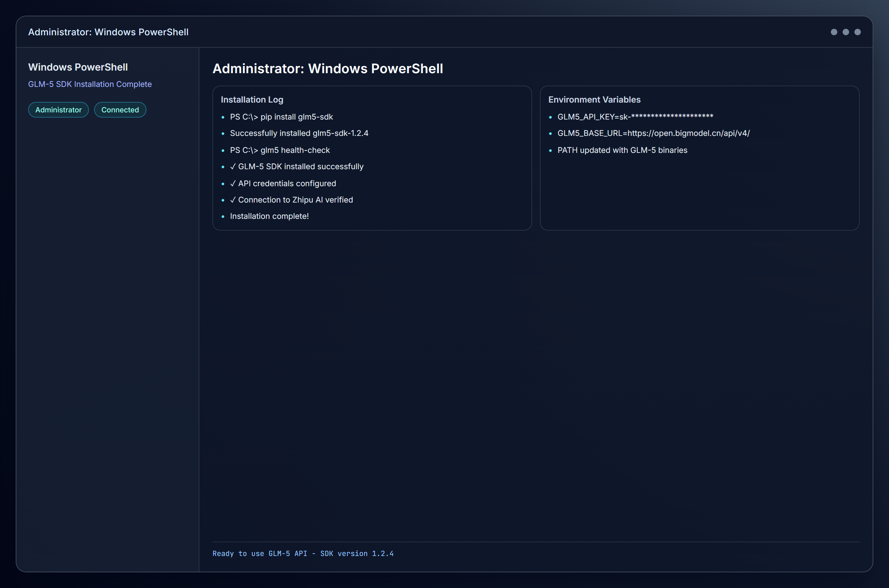Image resolution: width=889 pixels, height=588 pixels.
Task: Click the checkmark beside Connection to Zhipu AI verified
Action: (x=233, y=200)
